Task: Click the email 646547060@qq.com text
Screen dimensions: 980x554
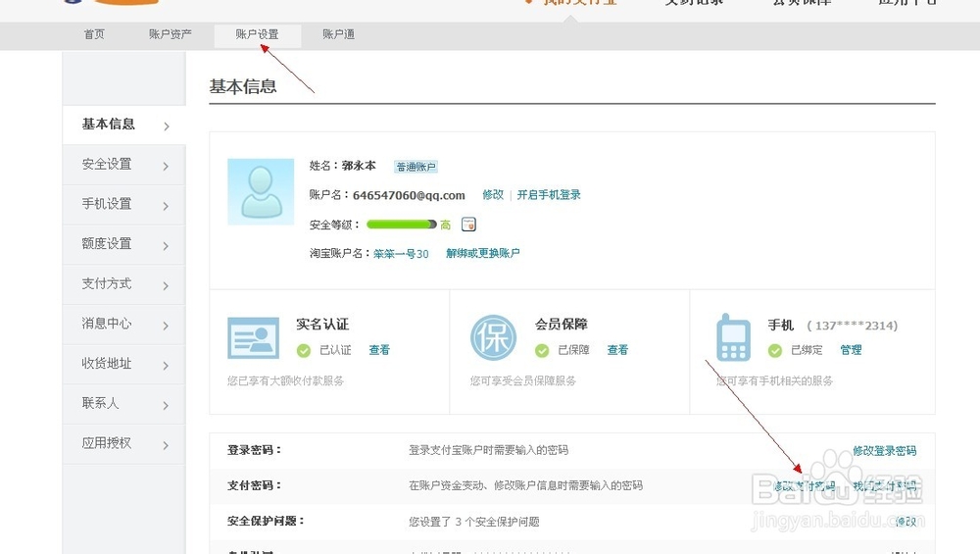Action: 409,196
